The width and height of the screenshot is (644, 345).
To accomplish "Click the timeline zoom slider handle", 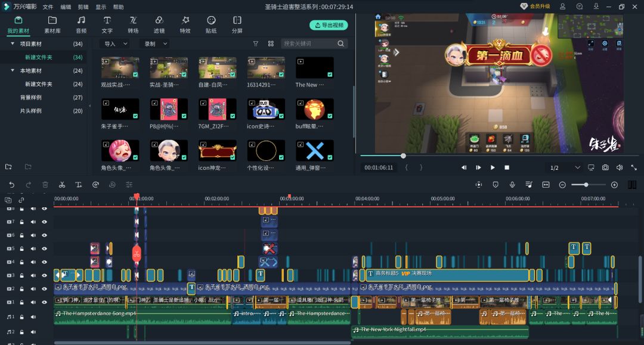I will (586, 185).
